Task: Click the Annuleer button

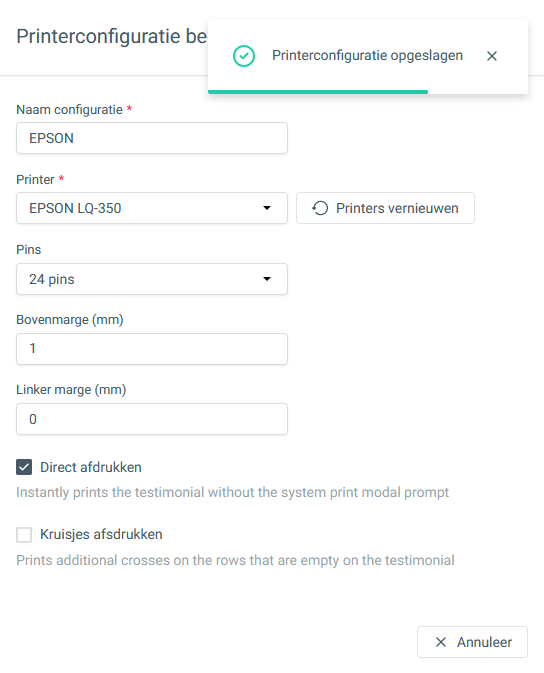Action: click(x=472, y=642)
